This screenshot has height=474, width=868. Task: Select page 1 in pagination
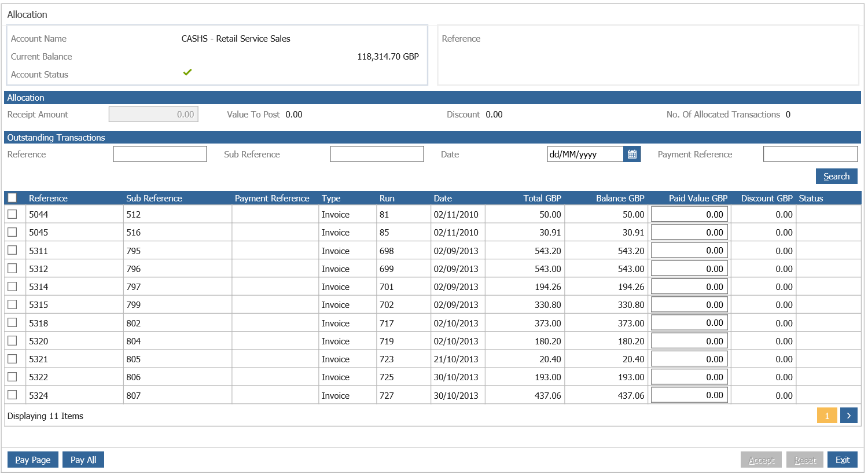827,416
